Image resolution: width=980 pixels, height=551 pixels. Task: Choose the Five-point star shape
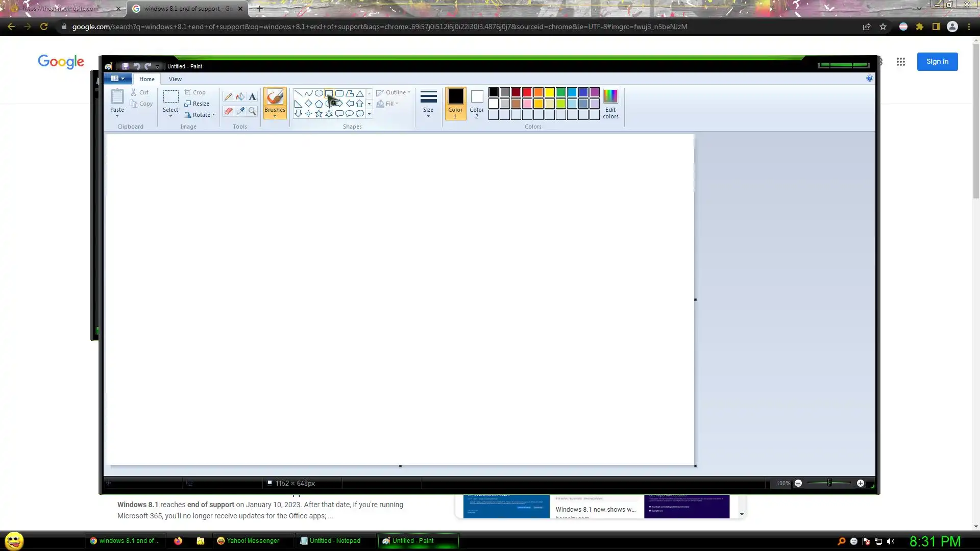[318, 114]
